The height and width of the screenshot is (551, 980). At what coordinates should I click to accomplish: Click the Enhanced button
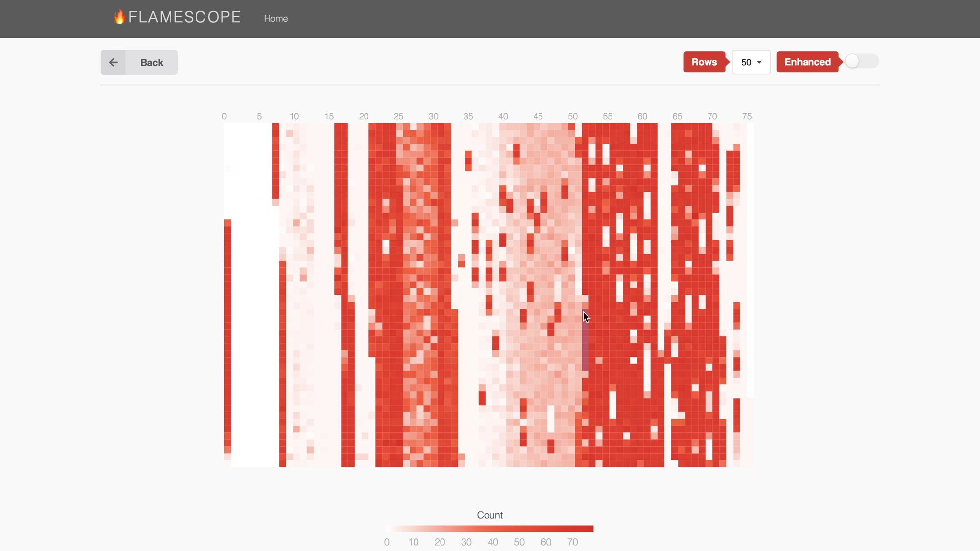click(807, 62)
